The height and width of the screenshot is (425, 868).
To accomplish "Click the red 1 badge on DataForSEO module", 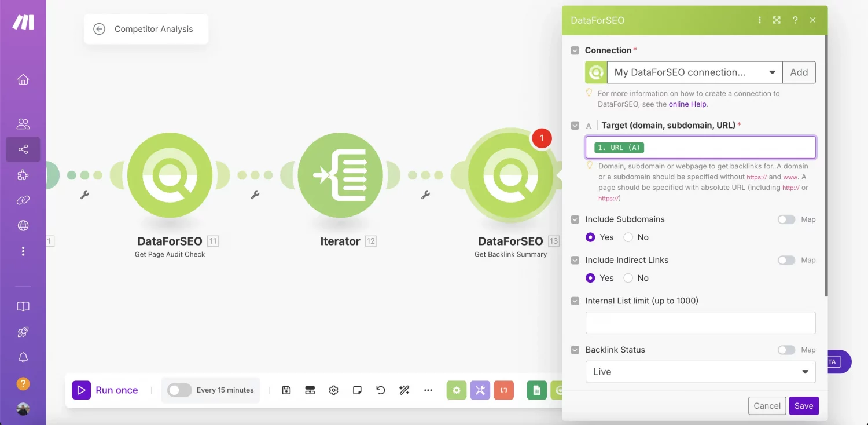I will (542, 138).
